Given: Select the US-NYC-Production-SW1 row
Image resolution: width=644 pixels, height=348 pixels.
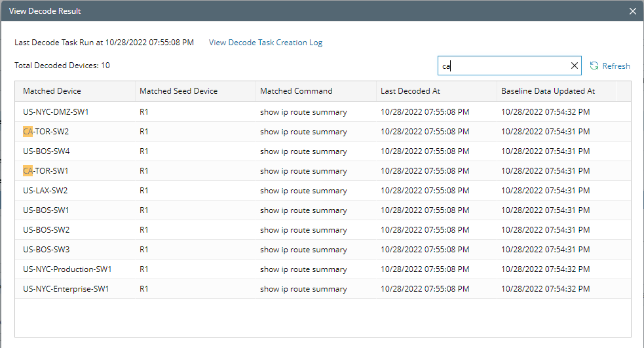Looking at the screenshot, I should click(323, 269).
